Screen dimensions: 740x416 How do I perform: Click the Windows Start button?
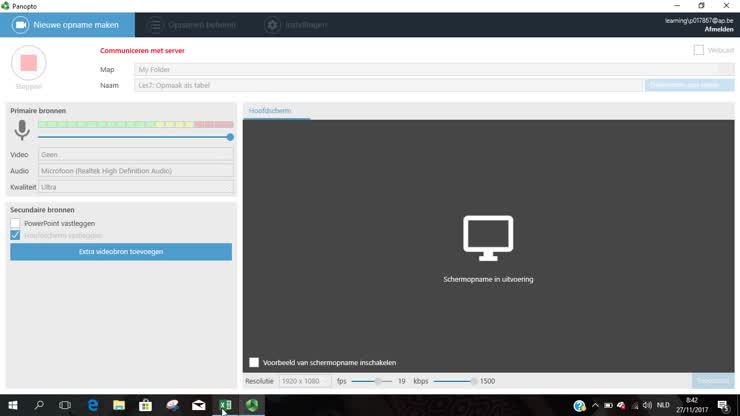13,405
